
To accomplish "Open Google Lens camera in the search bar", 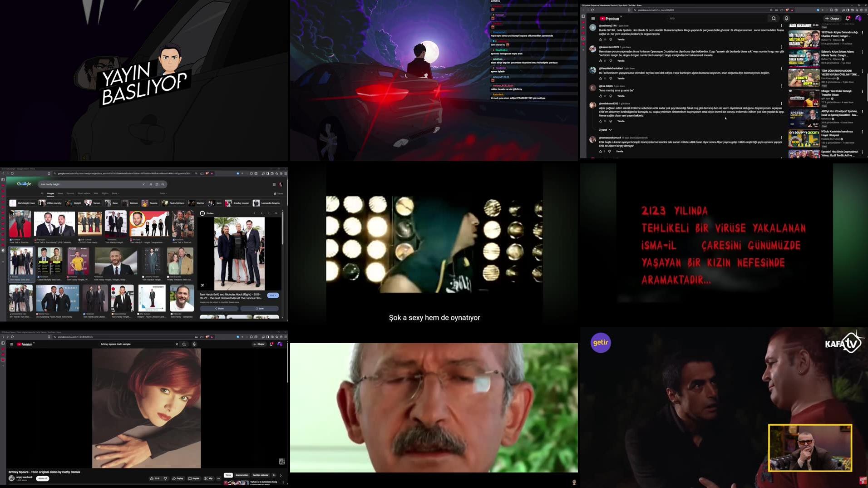I will tap(156, 184).
